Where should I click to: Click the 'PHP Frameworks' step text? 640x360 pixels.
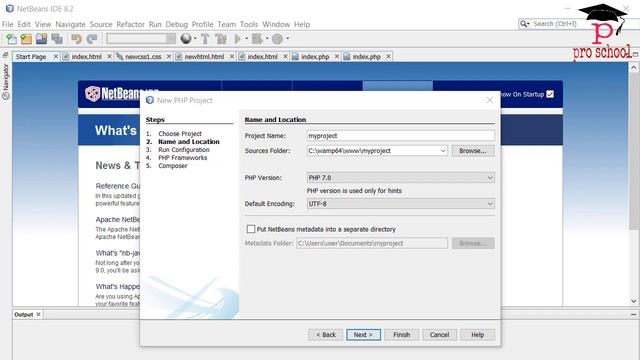coord(182,158)
